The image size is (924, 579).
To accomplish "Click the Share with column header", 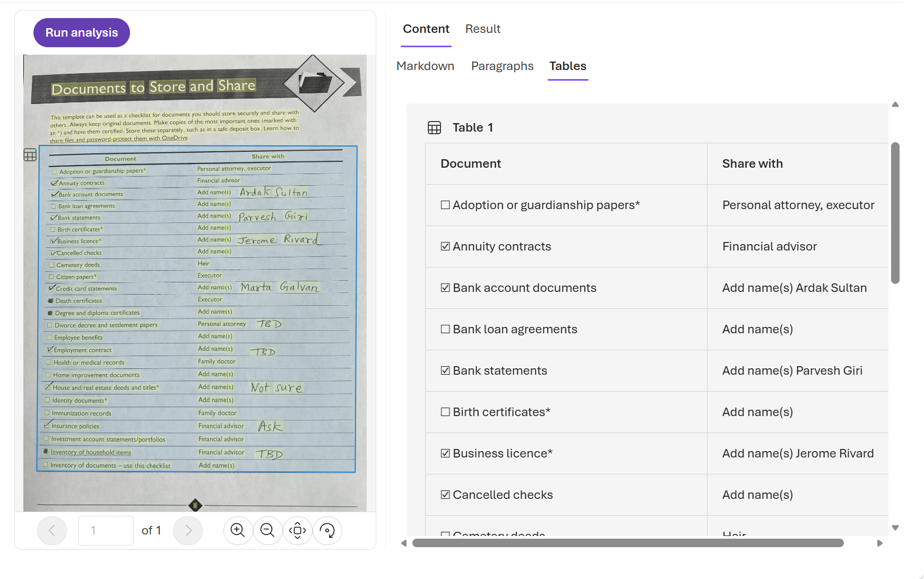I will 798,163.
